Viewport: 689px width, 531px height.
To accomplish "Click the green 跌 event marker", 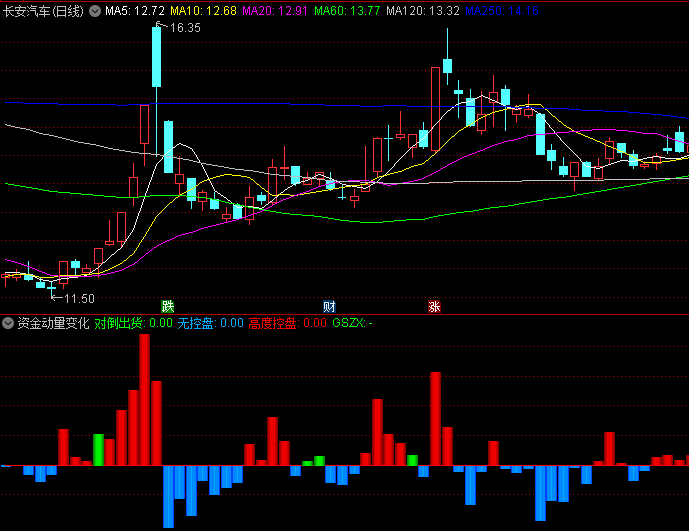I will click(x=167, y=306).
